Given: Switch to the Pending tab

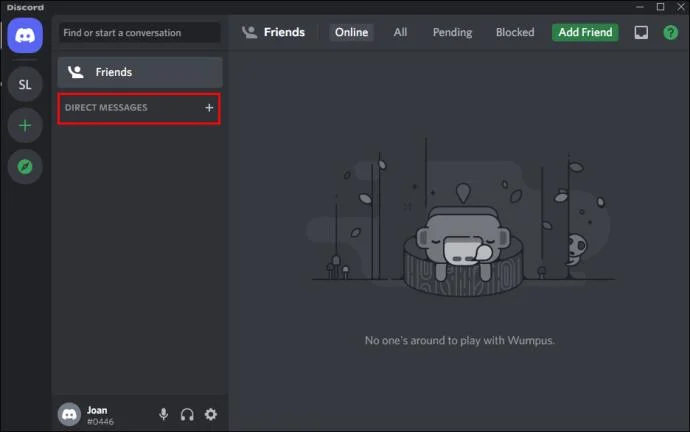Looking at the screenshot, I should (x=452, y=33).
